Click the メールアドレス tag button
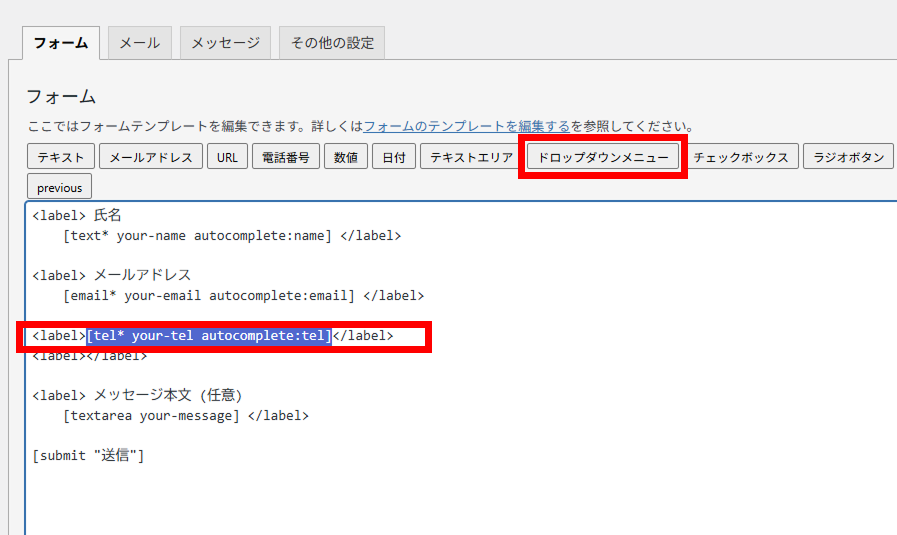The width and height of the screenshot is (897, 535). click(x=150, y=157)
